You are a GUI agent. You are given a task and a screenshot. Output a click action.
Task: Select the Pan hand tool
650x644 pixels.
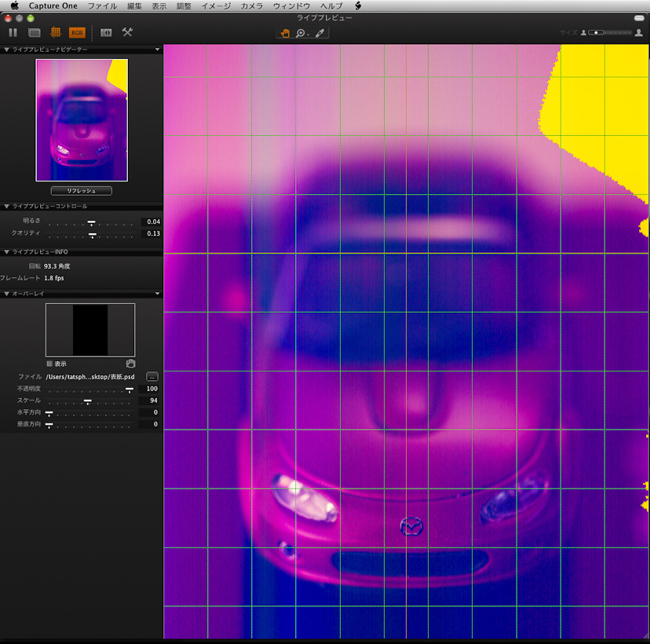tap(285, 33)
